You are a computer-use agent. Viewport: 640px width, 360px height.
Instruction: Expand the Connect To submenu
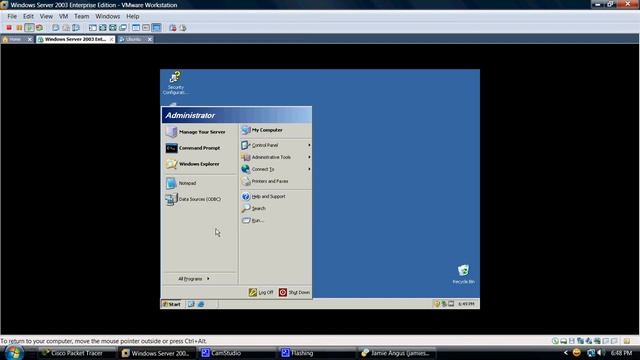(x=276, y=169)
